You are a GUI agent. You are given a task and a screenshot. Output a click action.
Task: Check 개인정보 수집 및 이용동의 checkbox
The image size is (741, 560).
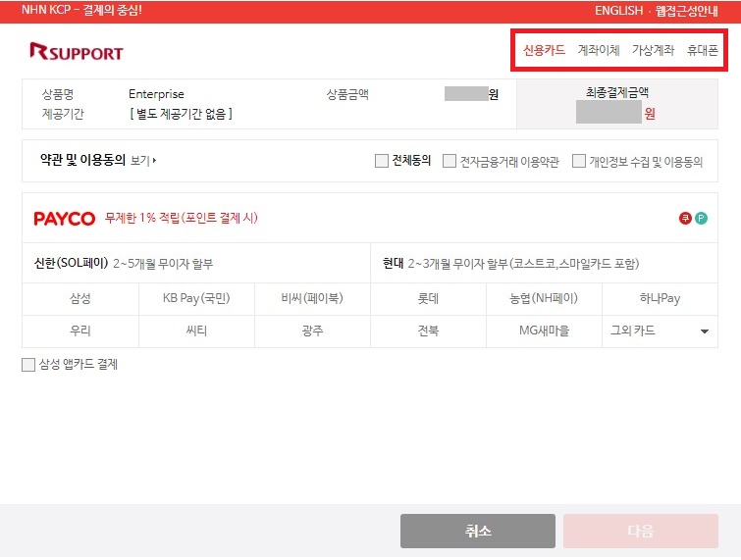coord(579,161)
